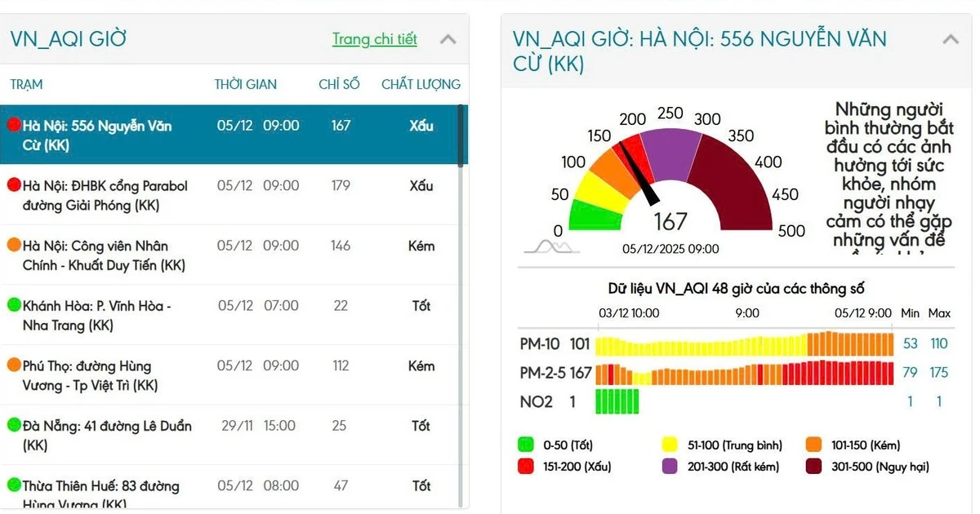The width and height of the screenshot is (980, 514).
Task: Click the station list vertical scrollbar
Action: coord(462,135)
